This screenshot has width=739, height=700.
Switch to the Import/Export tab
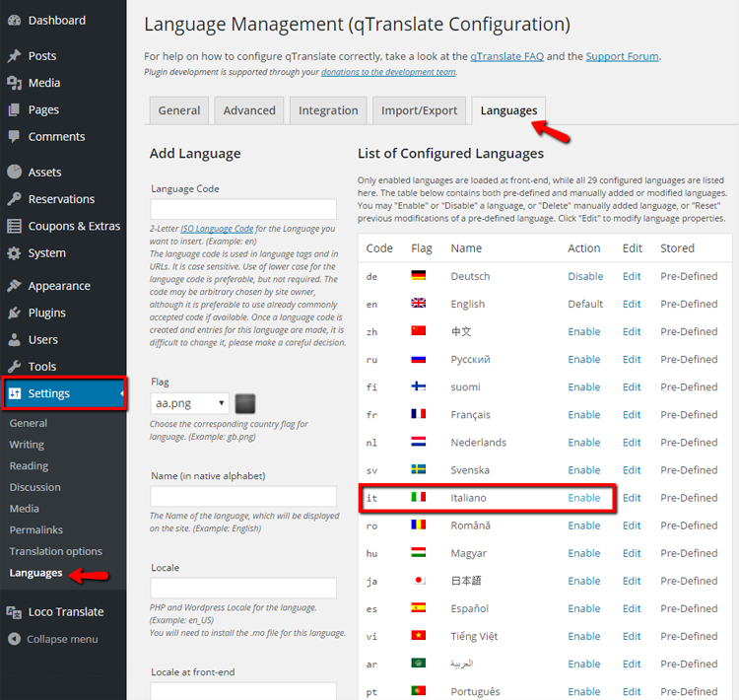pos(419,110)
